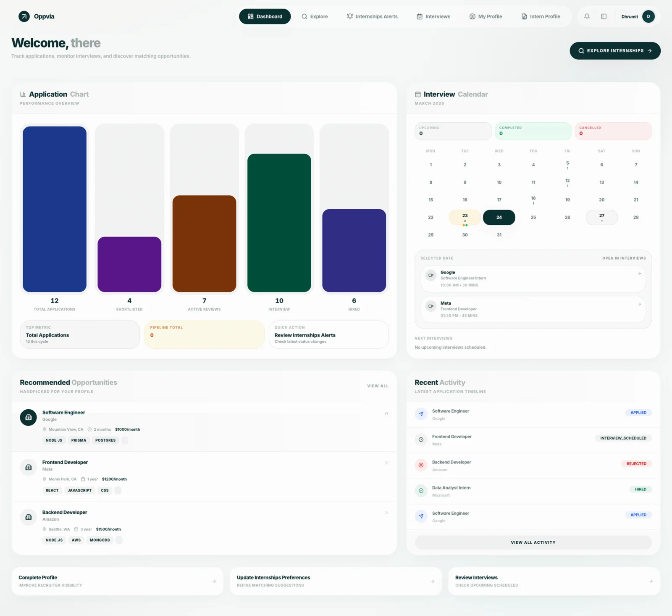Select March 18 on the calendar
672x616 pixels.
coord(533,200)
